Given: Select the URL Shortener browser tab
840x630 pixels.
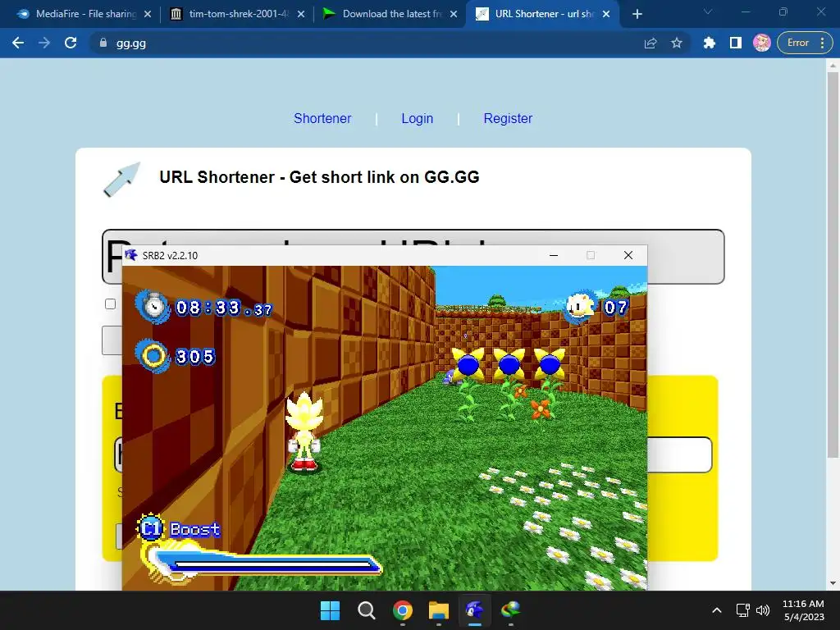Looking at the screenshot, I should pos(541,14).
